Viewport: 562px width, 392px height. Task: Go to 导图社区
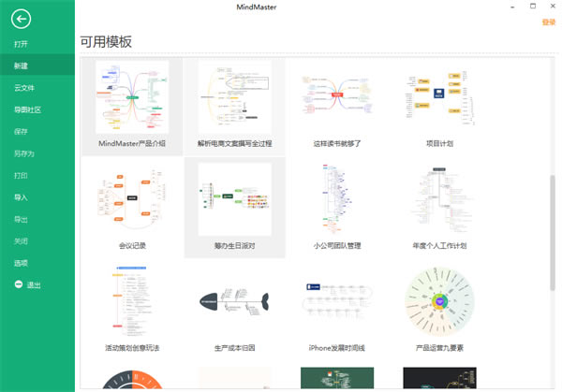[27, 109]
